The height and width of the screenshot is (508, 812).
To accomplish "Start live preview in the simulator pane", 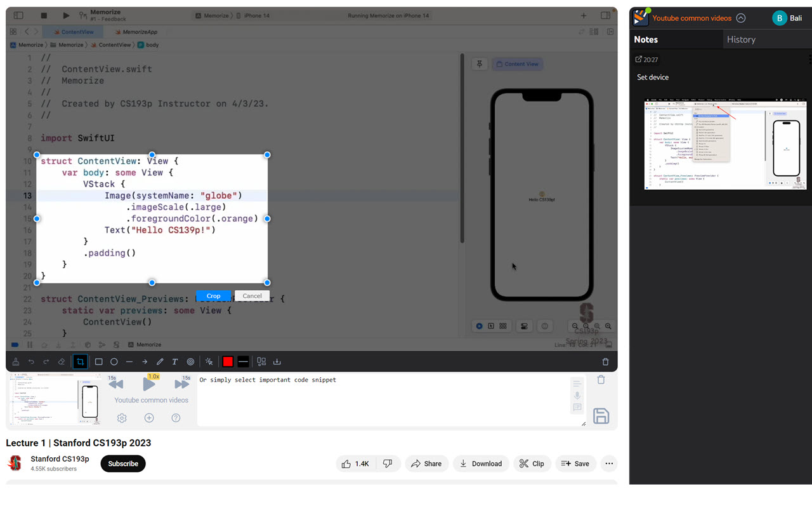I will click(479, 326).
